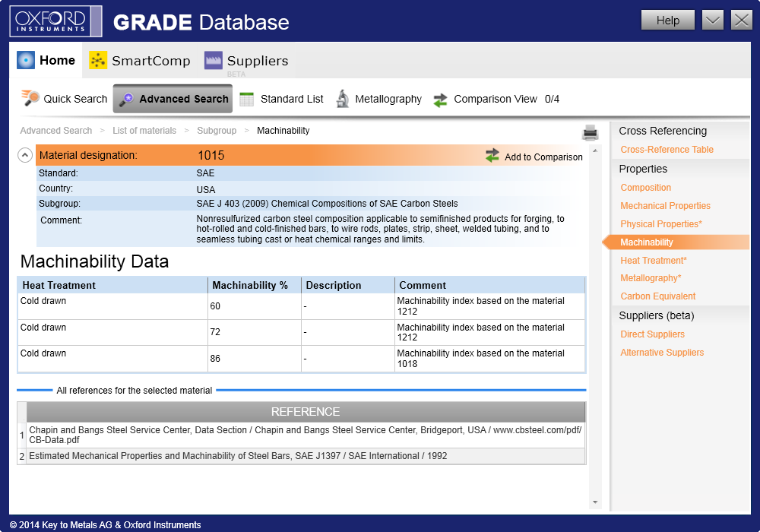
Task: Open Comparison View 0/4
Action: tap(496, 99)
